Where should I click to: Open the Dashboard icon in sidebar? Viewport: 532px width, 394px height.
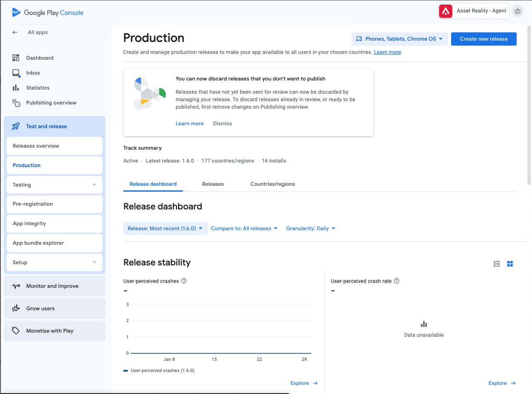16,58
